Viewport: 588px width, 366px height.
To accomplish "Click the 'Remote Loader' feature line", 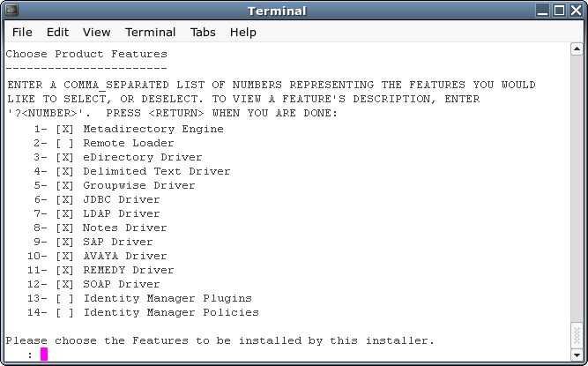I will coord(104,143).
